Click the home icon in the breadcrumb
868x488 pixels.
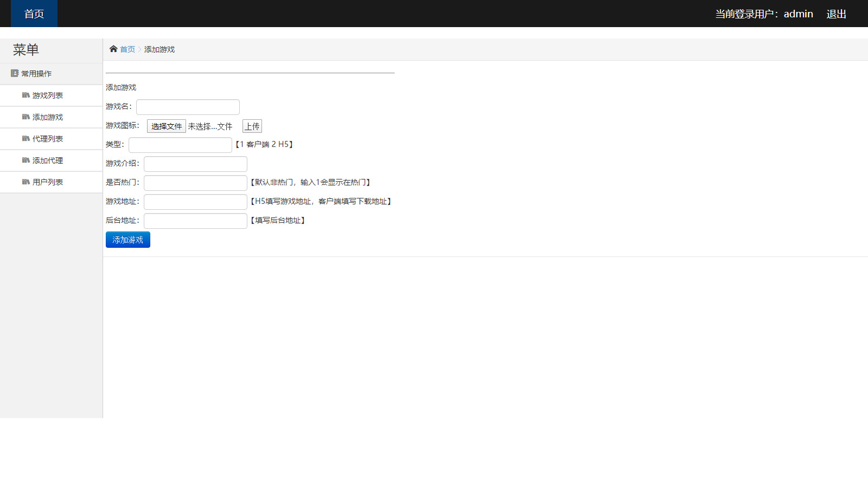[112, 49]
